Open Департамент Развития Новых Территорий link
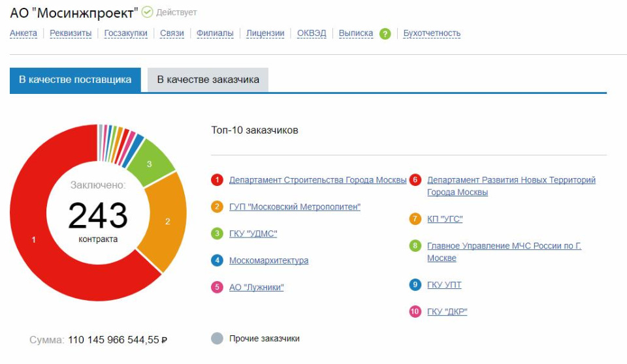 511,186
